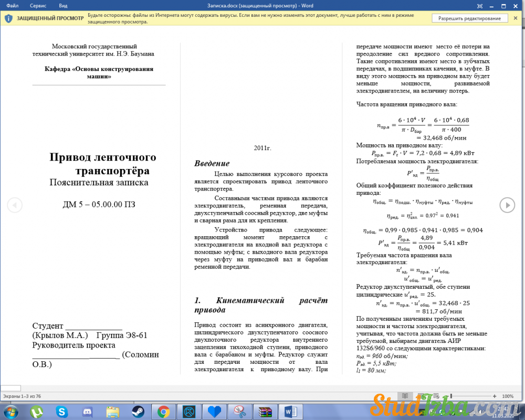
Task: Click the zoom slider handle
Action: point(451,396)
